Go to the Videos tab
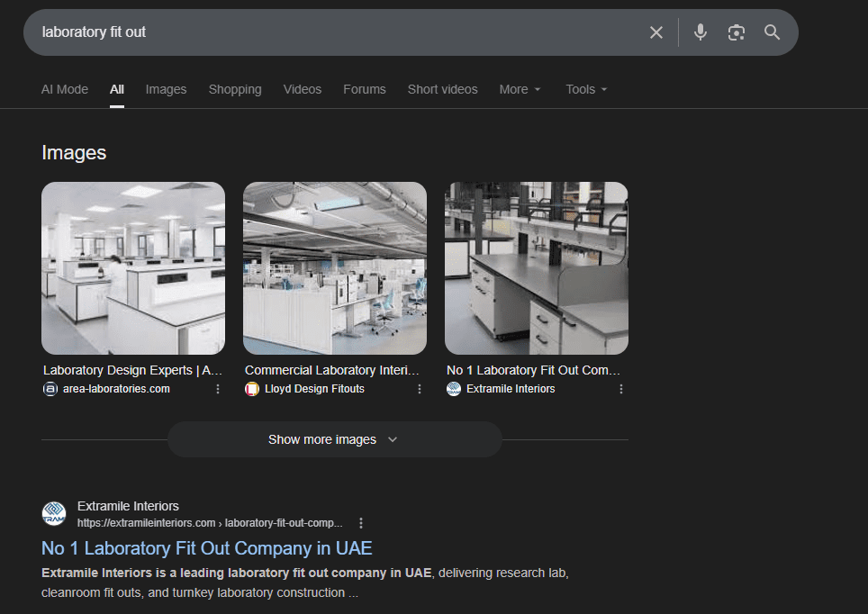The height and width of the screenshot is (614, 868). pos(303,89)
